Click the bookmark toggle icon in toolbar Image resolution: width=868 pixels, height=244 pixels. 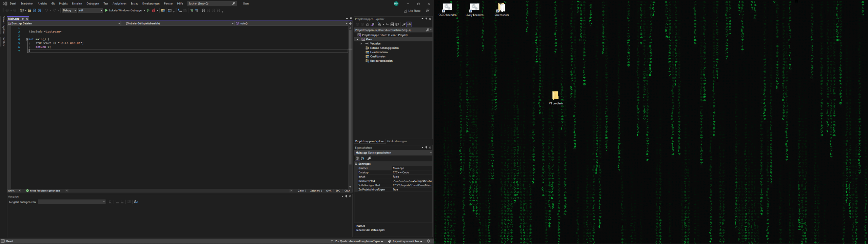point(203,11)
